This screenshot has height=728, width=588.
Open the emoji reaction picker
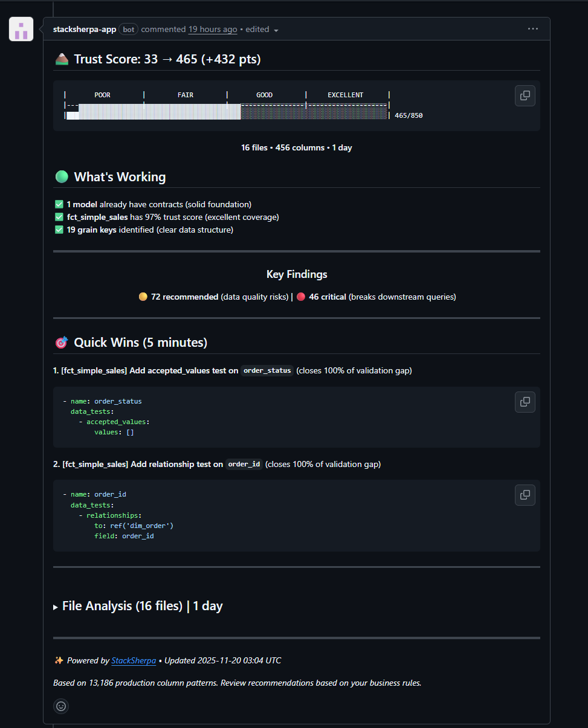(x=61, y=706)
